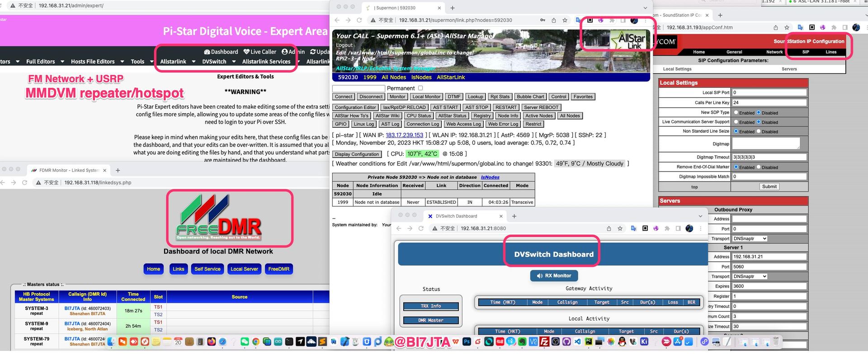The width and height of the screenshot is (868, 354).
Task: Click share icon in SoundStation browser toolbar
Action: (775, 28)
